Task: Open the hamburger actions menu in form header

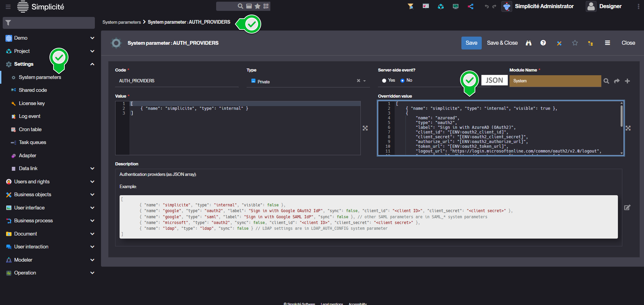Action: click(607, 43)
